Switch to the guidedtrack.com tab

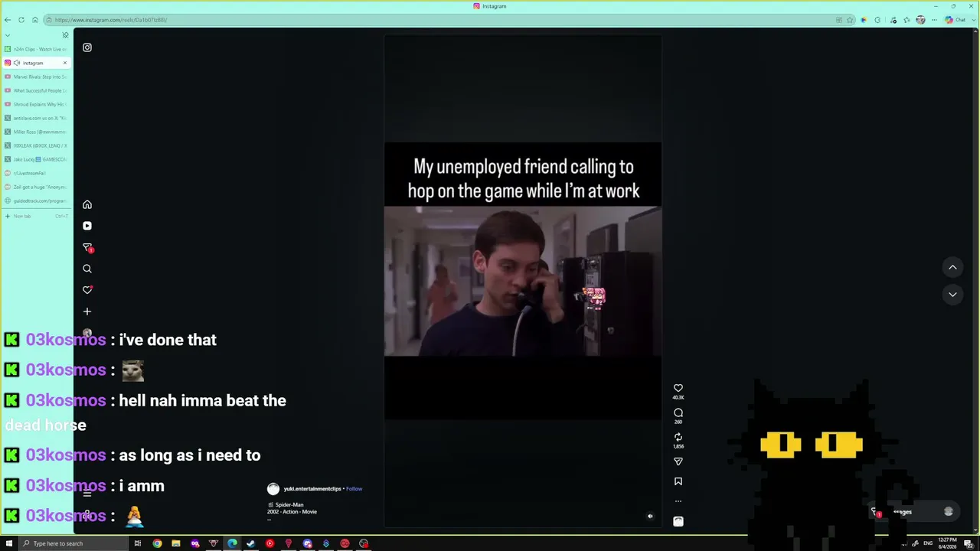(x=37, y=201)
